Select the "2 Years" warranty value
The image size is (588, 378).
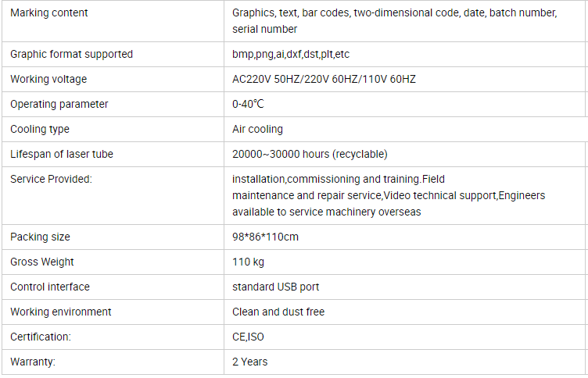click(x=249, y=362)
